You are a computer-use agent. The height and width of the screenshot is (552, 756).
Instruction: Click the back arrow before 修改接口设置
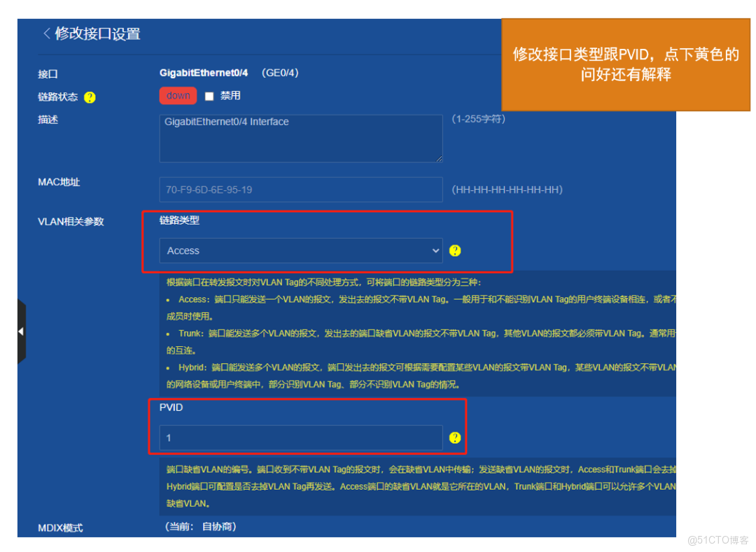46,33
